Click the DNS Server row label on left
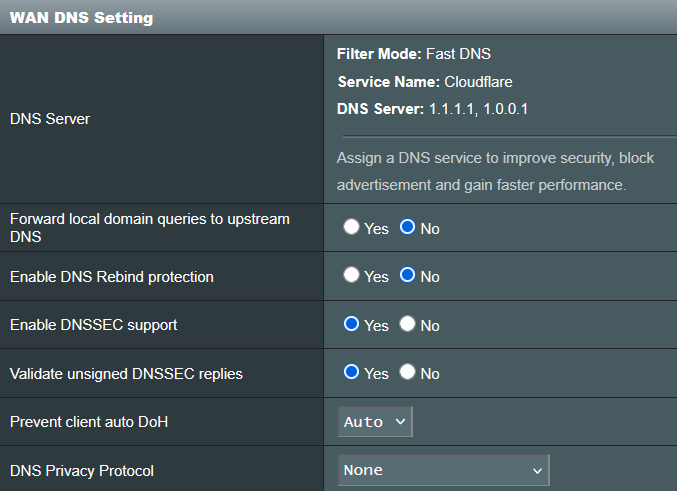This screenshot has width=677, height=491. pos(50,119)
